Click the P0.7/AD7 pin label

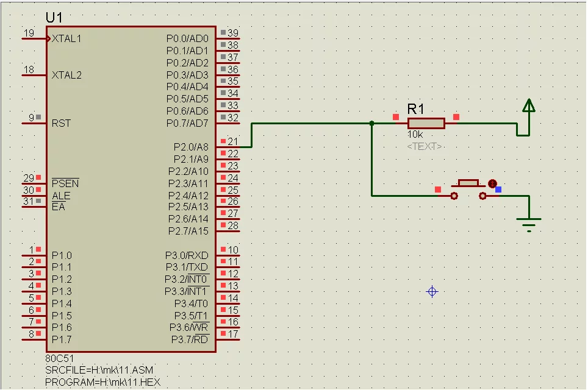[x=187, y=123]
